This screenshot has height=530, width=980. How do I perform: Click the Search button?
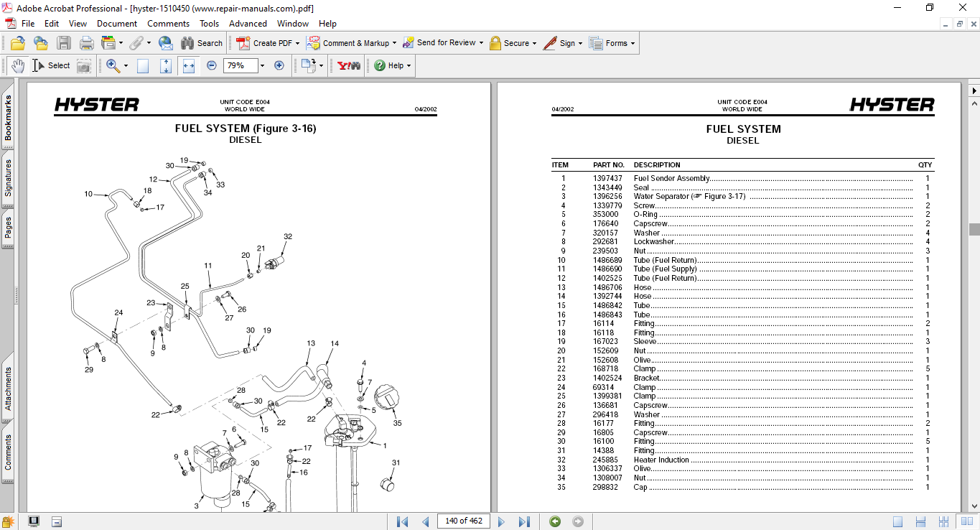coord(202,43)
